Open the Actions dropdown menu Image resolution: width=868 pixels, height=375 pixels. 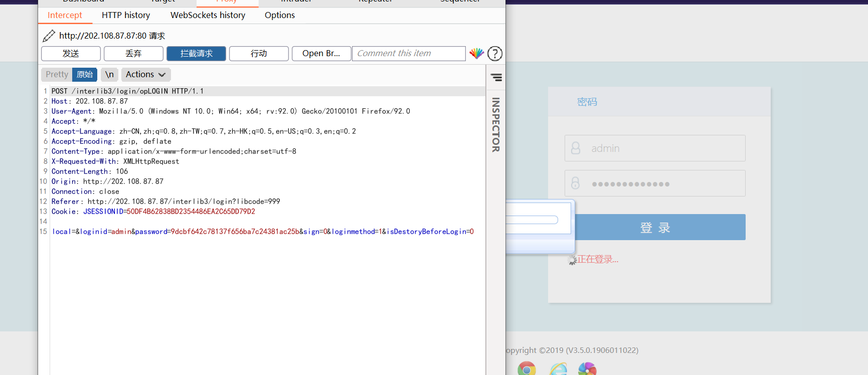point(146,75)
